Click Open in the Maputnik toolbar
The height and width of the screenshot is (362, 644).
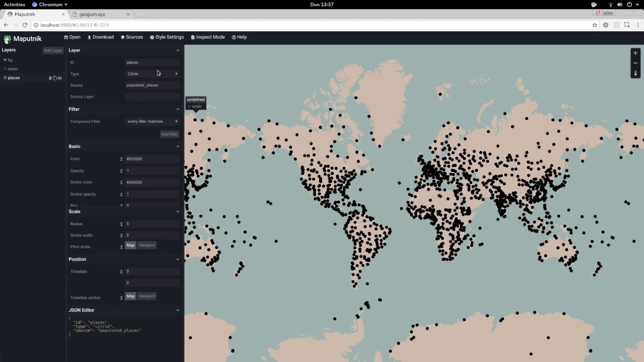point(72,37)
